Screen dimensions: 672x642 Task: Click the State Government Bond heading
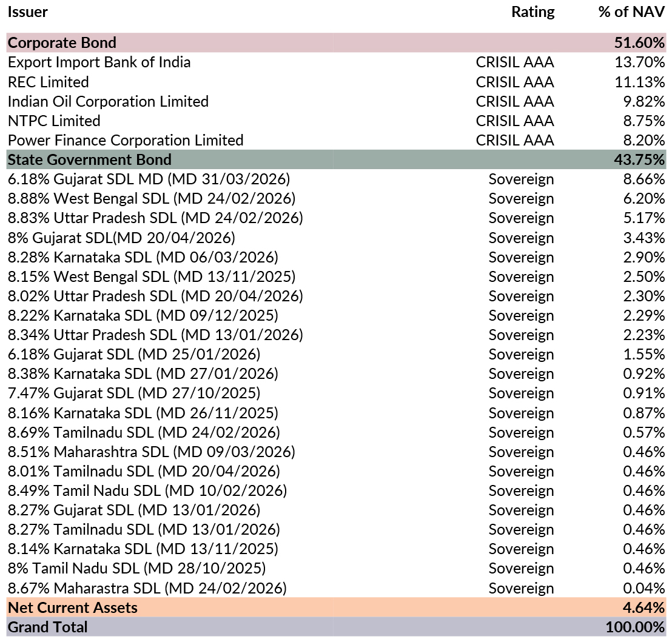[89, 159]
